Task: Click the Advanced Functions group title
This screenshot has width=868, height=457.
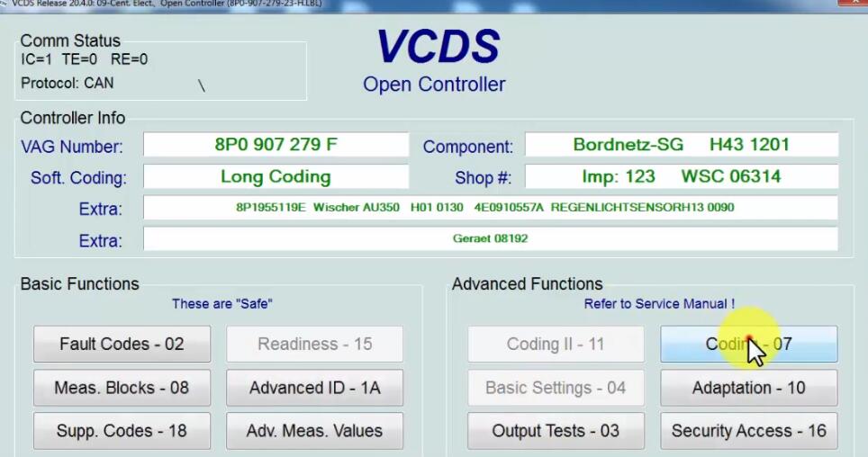Action: click(x=527, y=284)
